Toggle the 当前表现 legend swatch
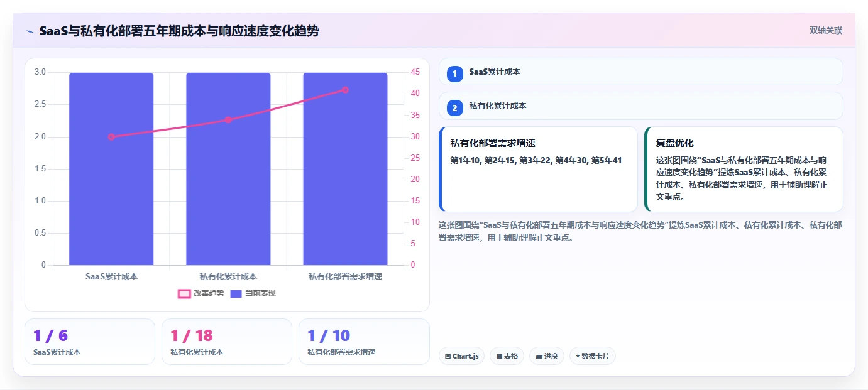This screenshot has height=390, width=868. [x=236, y=293]
